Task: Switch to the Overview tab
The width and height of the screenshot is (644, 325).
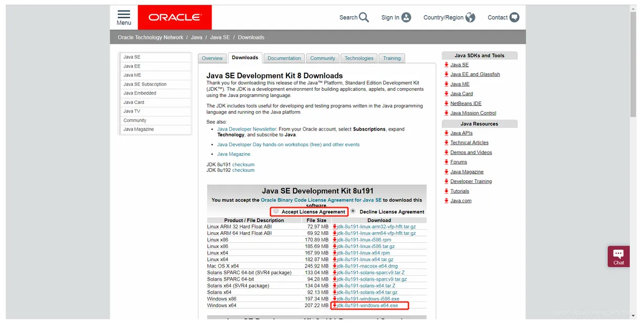Action: [213, 58]
